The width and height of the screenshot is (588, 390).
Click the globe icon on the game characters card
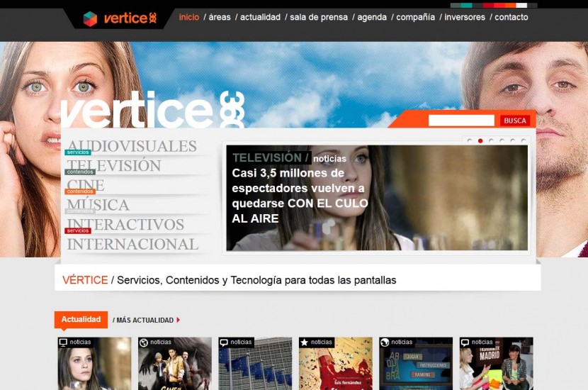point(144,342)
